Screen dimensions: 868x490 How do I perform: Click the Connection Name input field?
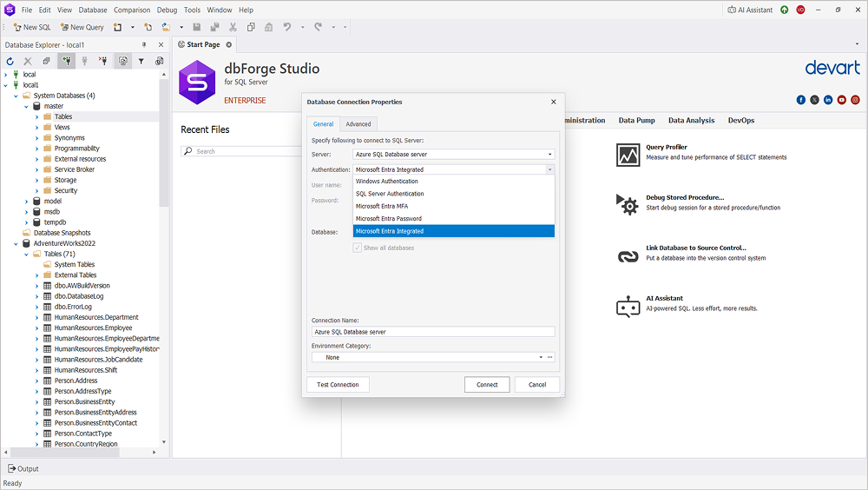pos(433,332)
